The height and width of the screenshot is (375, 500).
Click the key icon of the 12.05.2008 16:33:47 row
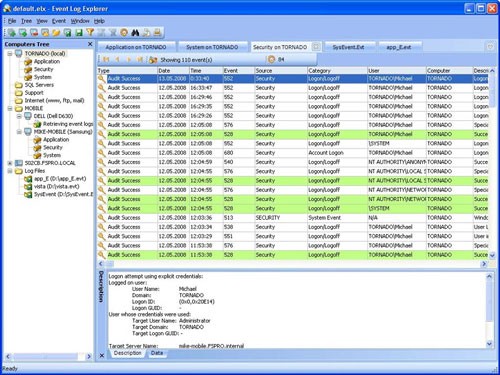(102, 88)
